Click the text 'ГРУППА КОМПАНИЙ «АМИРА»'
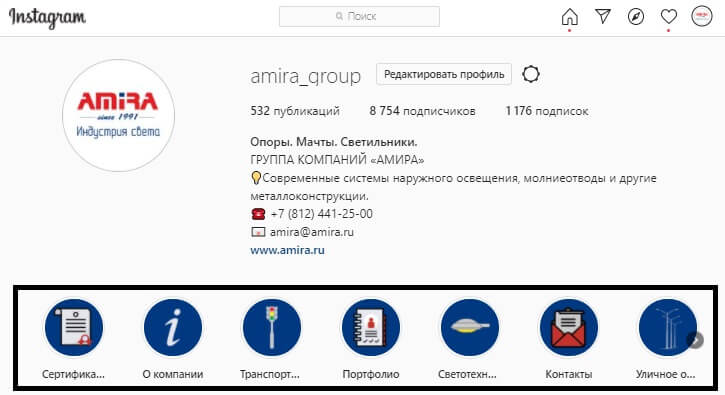The width and height of the screenshot is (725, 395). click(337, 160)
